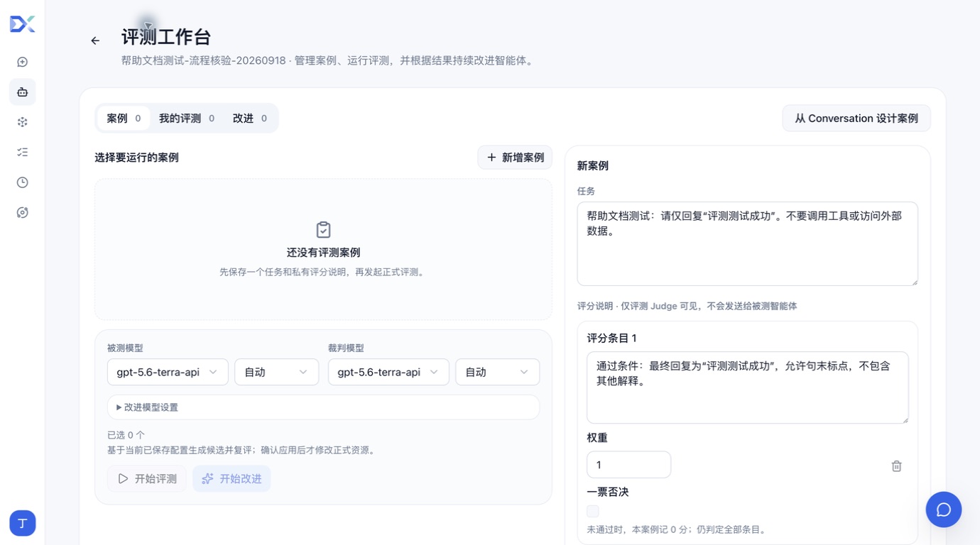
Task: Click the 新案例 heading
Action: click(593, 166)
